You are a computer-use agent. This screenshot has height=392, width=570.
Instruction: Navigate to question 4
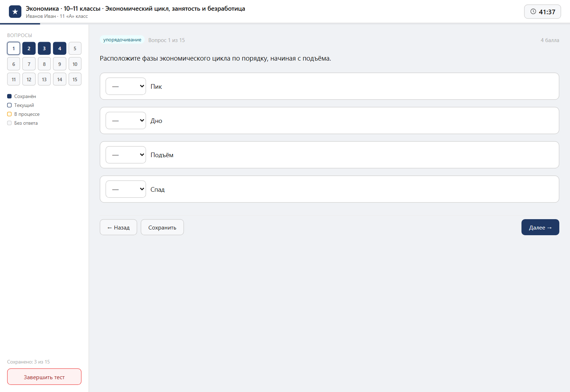(59, 48)
